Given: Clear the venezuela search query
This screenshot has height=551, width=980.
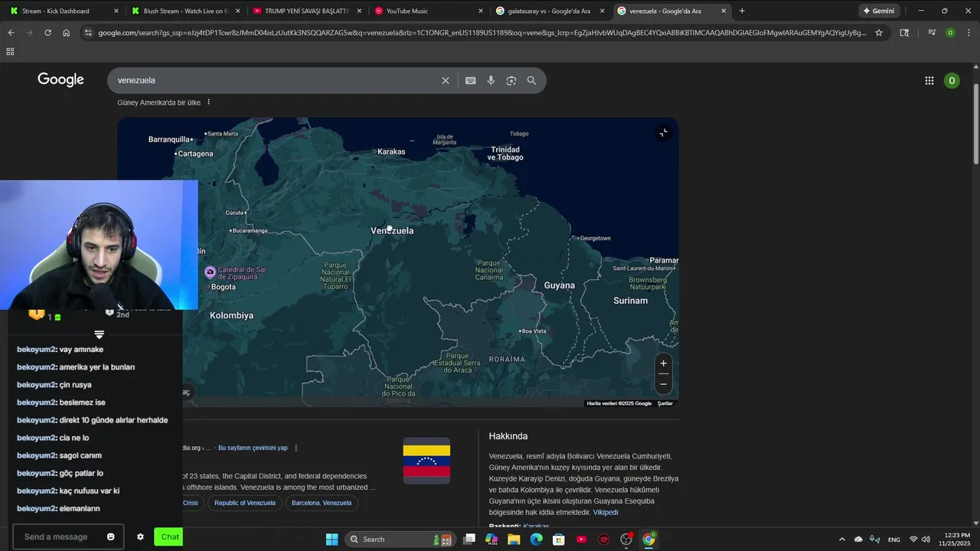Looking at the screenshot, I should [x=446, y=80].
